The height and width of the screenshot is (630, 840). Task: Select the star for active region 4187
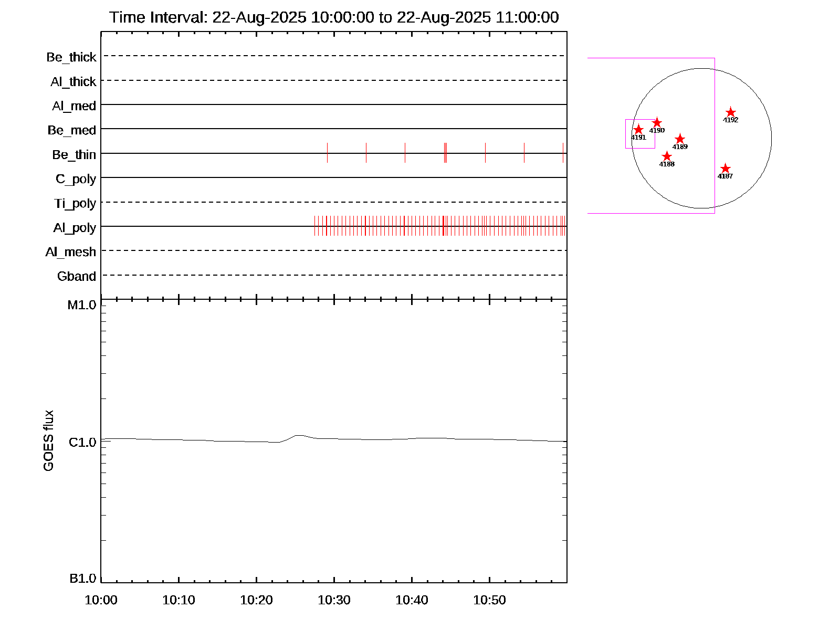point(725,169)
